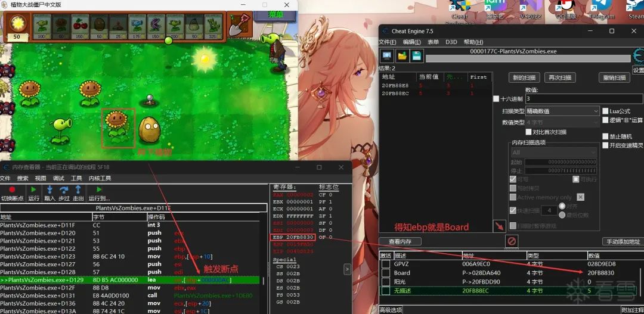Click the open process monitor icon

(x=386, y=56)
